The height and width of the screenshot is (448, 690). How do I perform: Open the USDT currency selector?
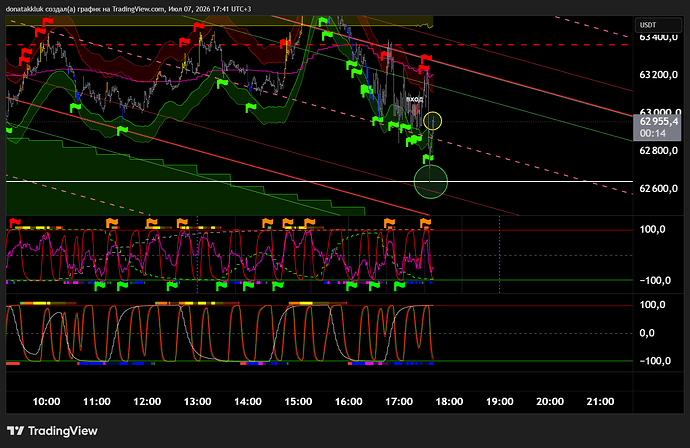658,25
